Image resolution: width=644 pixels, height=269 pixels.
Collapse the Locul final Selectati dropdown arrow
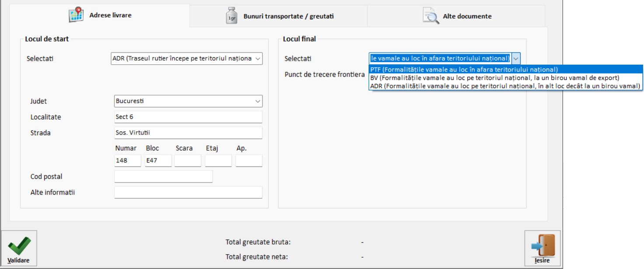(x=516, y=59)
